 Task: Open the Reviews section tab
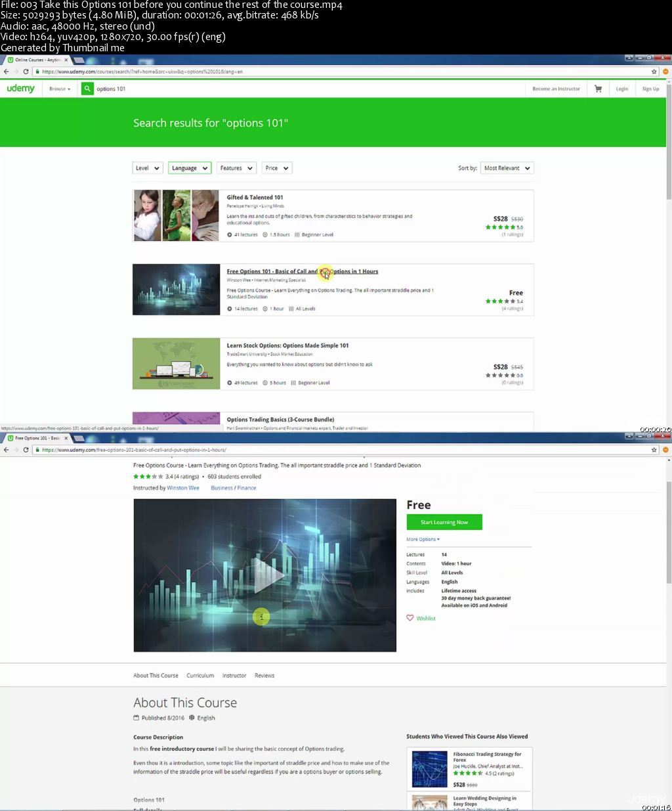click(x=264, y=676)
